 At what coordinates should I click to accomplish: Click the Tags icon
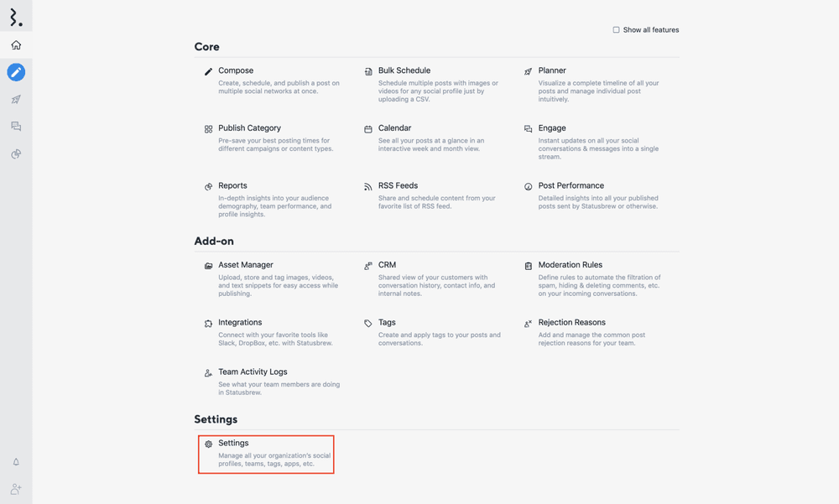click(x=368, y=324)
